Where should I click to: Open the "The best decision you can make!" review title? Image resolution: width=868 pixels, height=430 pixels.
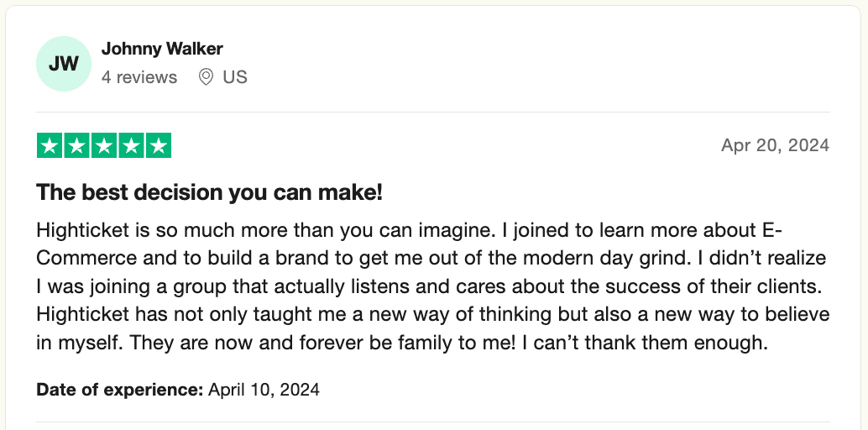[x=209, y=192]
